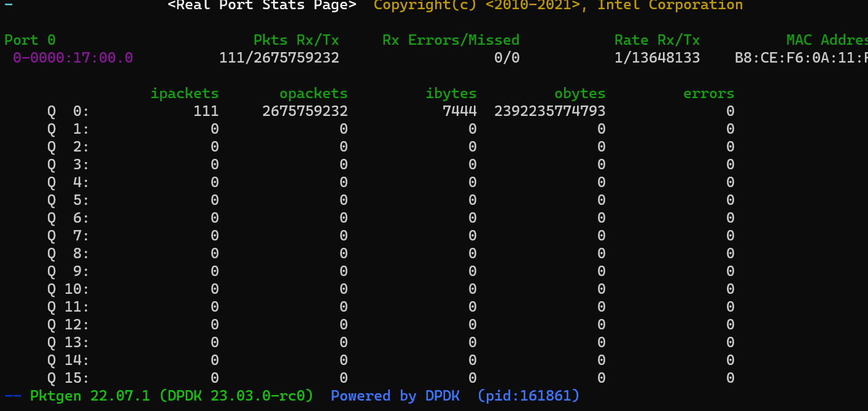Select the Rate Rx/Tx header
Screen dimensions: 868x411
[657, 40]
